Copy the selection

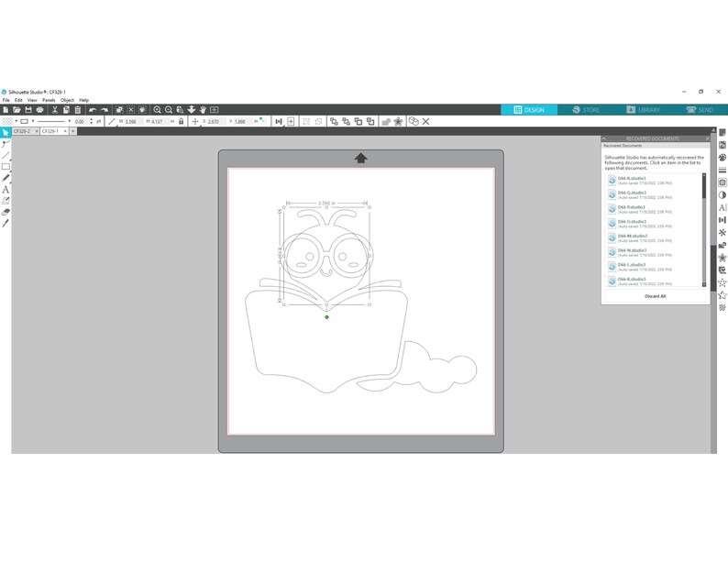pyautogui.click(x=66, y=109)
